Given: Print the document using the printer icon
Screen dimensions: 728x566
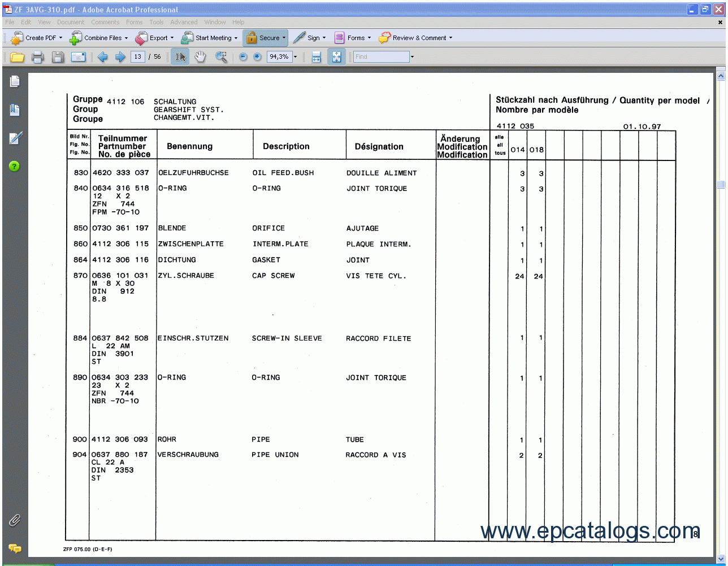Looking at the screenshot, I should point(38,57).
